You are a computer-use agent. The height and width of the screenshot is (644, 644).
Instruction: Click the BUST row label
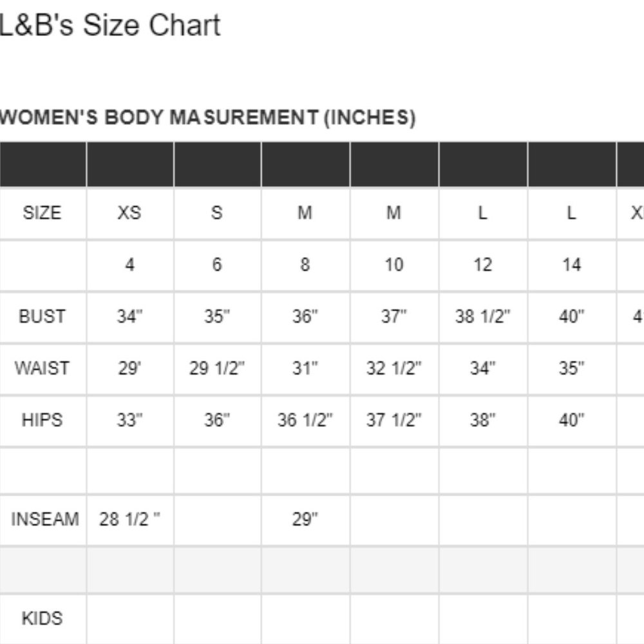42,316
